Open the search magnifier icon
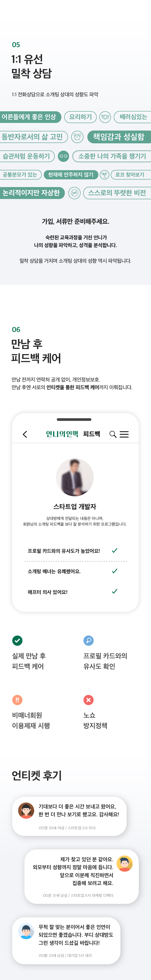The image size is (151, 980). click(113, 434)
